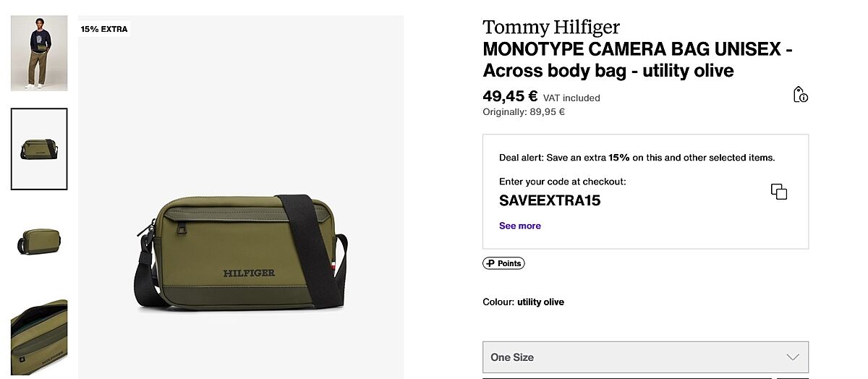Screen dimensions: 868x379
Task: Follow the See more link
Action: point(519,226)
